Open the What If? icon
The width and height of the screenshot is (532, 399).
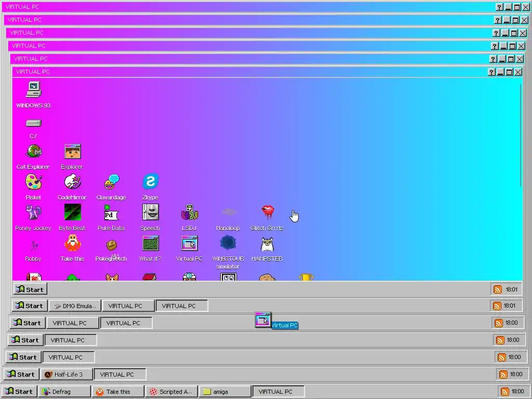[x=150, y=243]
